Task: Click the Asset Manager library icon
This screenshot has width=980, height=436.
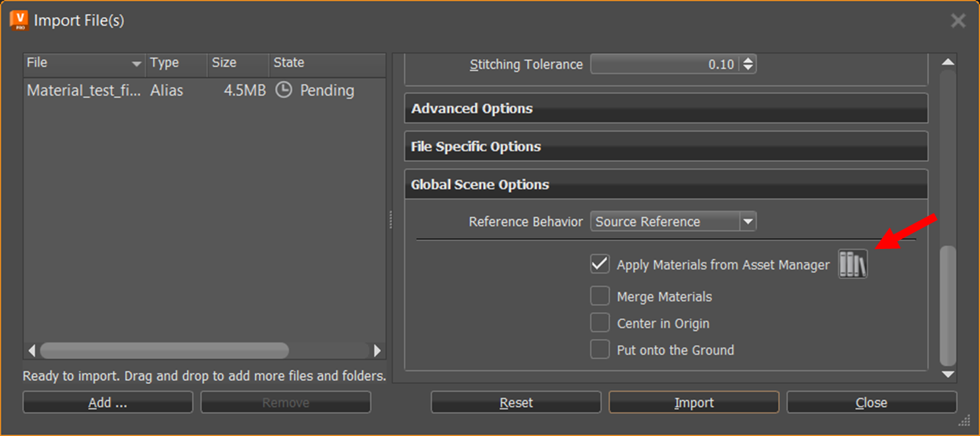Action: (x=852, y=263)
